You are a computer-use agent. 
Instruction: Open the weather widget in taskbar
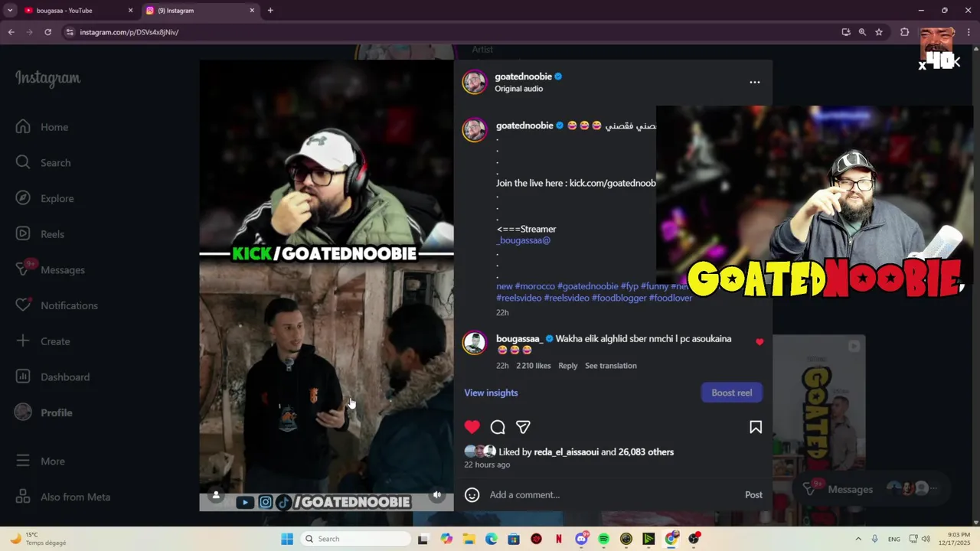tap(38, 539)
